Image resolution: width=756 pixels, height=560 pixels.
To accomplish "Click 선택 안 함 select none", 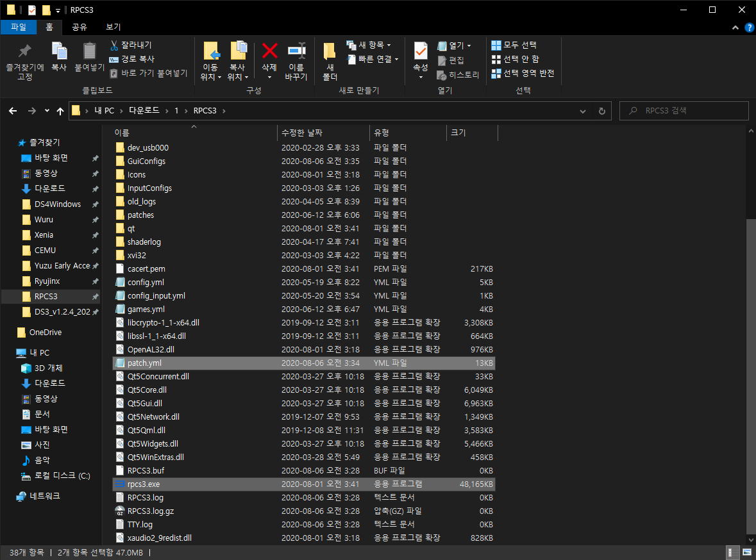I will (x=515, y=60).
